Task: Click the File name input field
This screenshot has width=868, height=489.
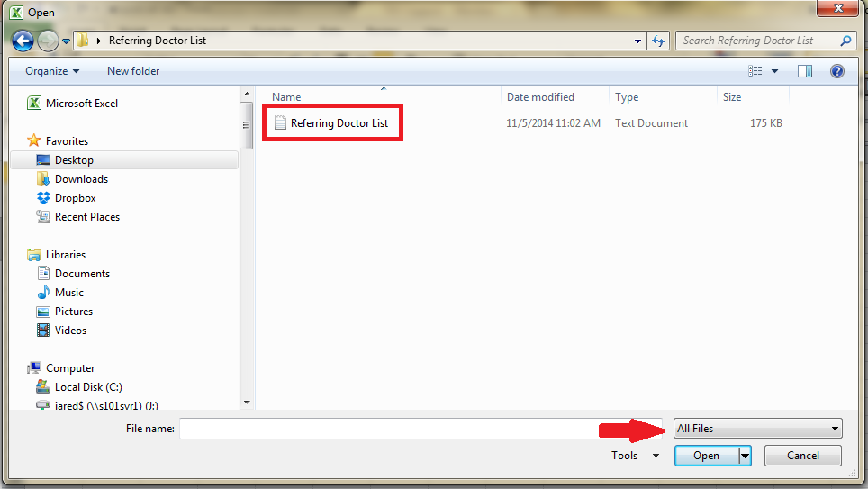Action: [x=420, y=428]
